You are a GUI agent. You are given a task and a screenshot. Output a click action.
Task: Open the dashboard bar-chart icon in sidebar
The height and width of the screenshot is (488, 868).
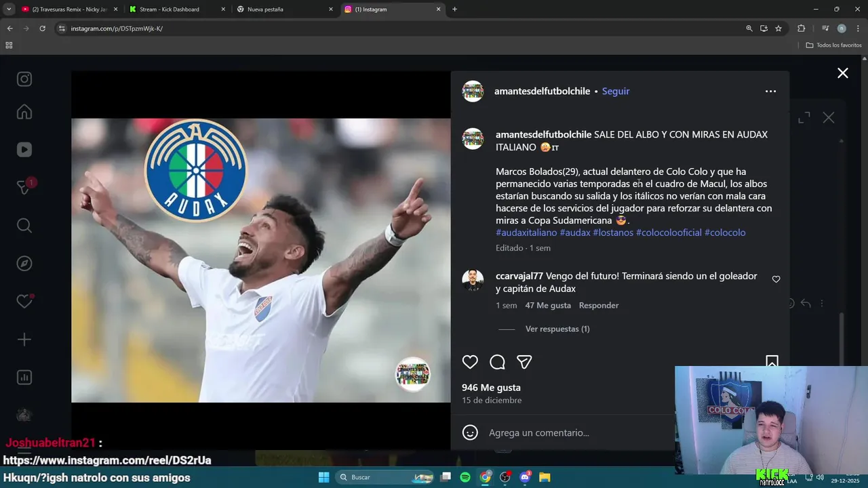(24, 378)
